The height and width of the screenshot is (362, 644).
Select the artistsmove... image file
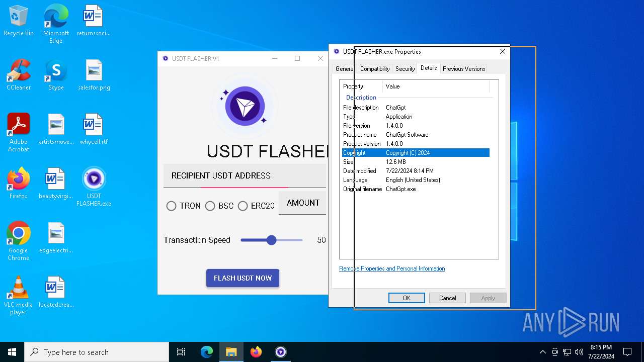pyautogui.click(x=56, y=130)
